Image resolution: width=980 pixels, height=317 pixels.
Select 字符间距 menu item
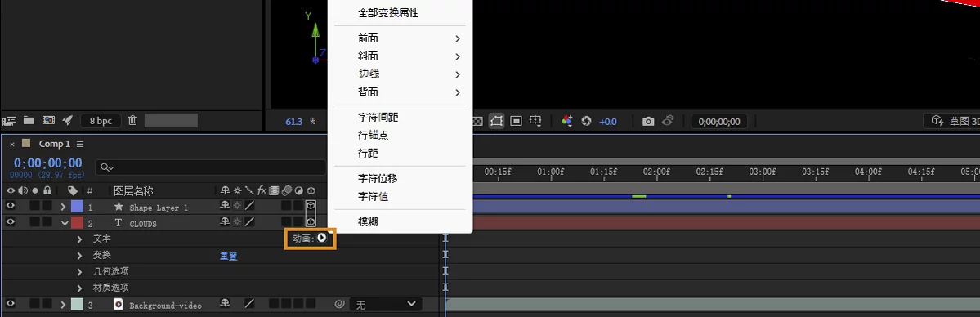coord(400,117)
